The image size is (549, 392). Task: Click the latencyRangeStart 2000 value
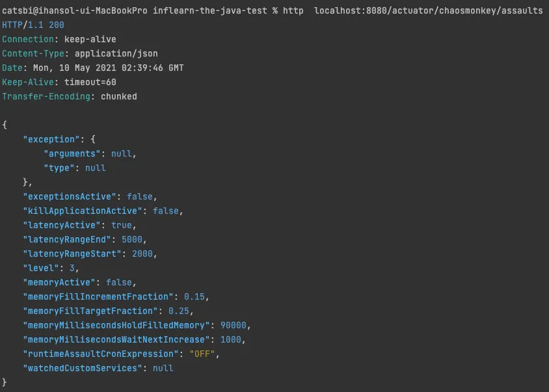[x=144, y=254]
